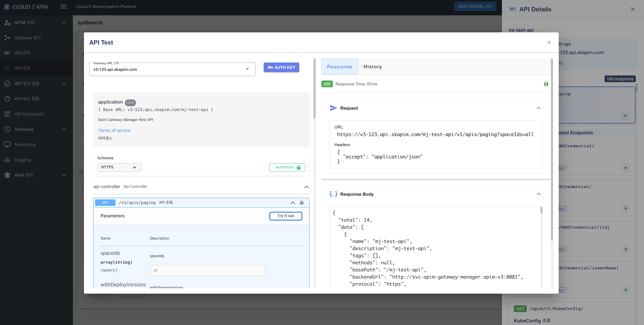Open API 검색 from sidebar
The height and width of the screenshot is (325, 644).
tap(22, 68)
